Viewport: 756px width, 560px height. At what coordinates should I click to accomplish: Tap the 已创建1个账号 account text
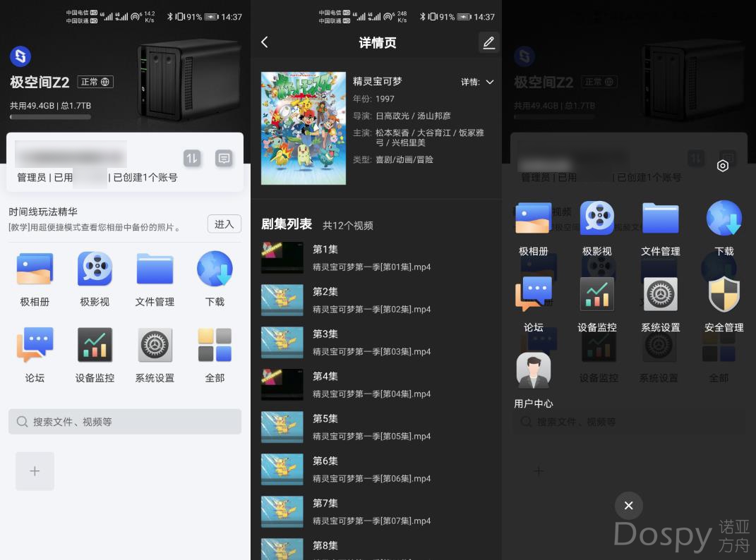145,177
